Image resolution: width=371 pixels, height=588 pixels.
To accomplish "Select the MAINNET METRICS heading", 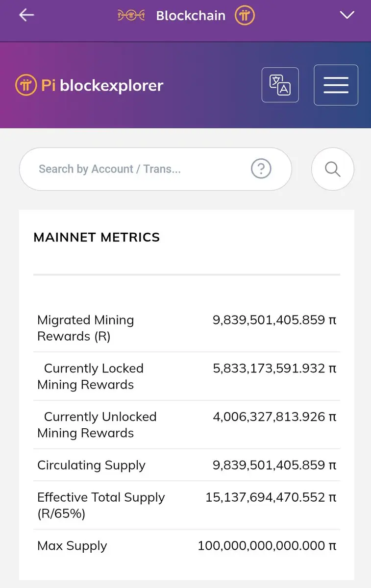I will click(97, 238).
